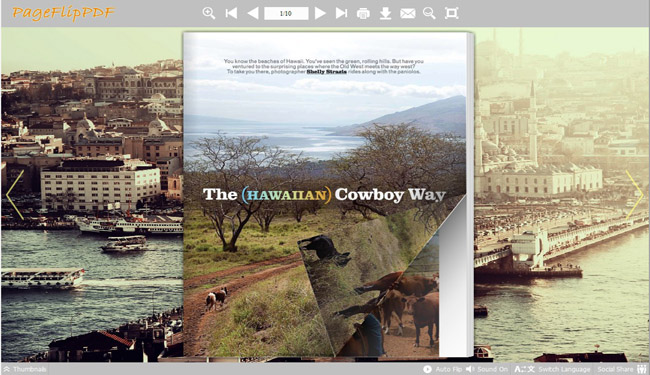The image size is (650, 375).
Task: Open Switch Language options
Action: pos(553,369)
